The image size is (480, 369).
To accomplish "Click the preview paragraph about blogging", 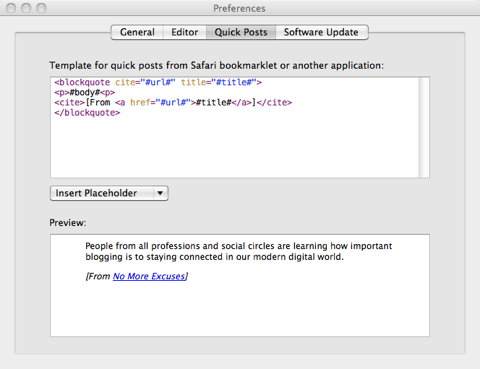I will pos(238,251).
